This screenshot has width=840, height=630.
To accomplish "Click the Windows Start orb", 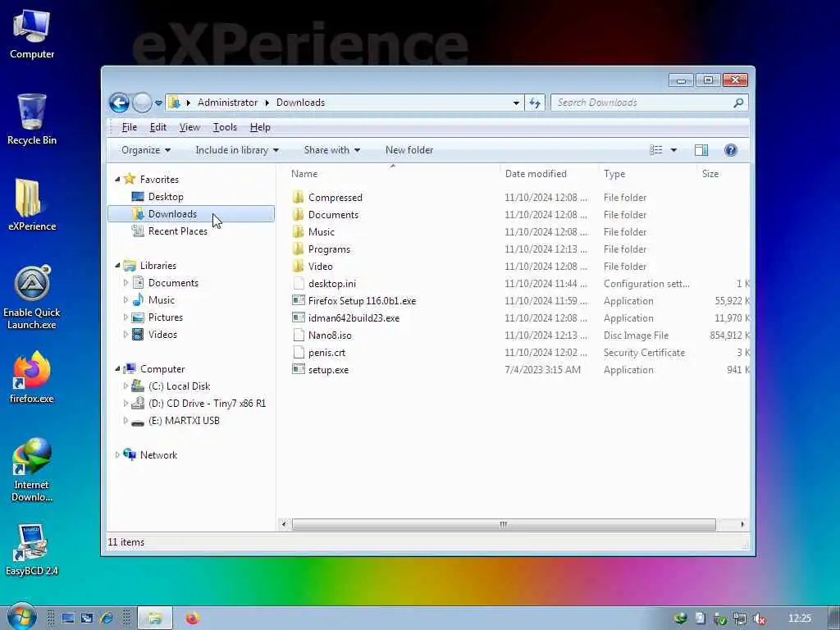I will 21,617.
